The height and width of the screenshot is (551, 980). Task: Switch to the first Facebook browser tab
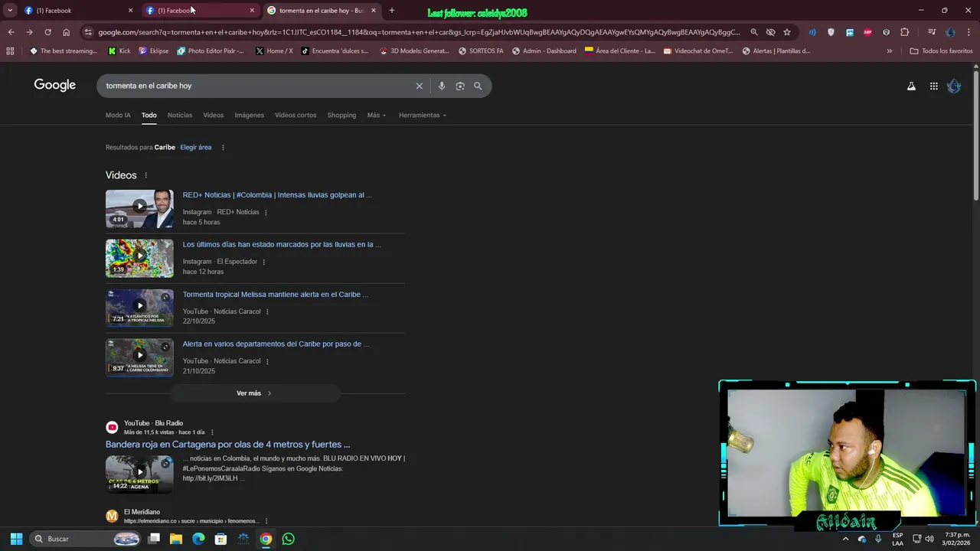click(77, 10)
